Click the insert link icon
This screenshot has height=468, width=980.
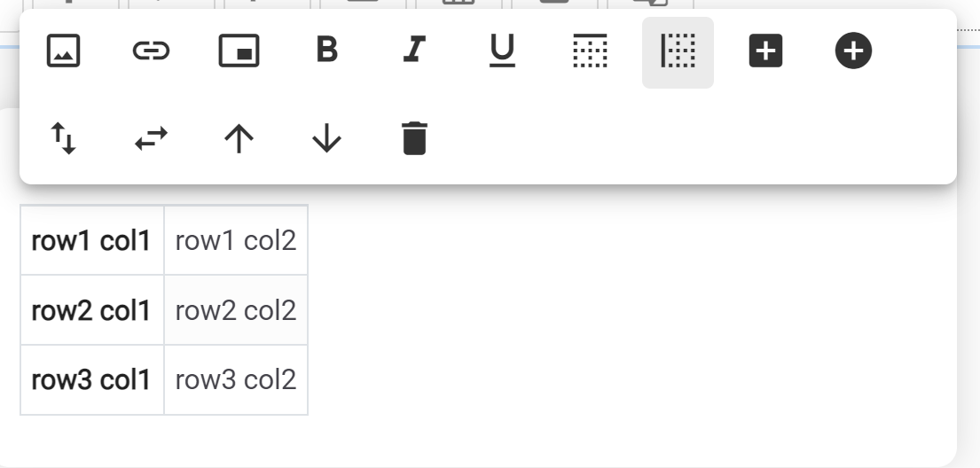(151, 51)
